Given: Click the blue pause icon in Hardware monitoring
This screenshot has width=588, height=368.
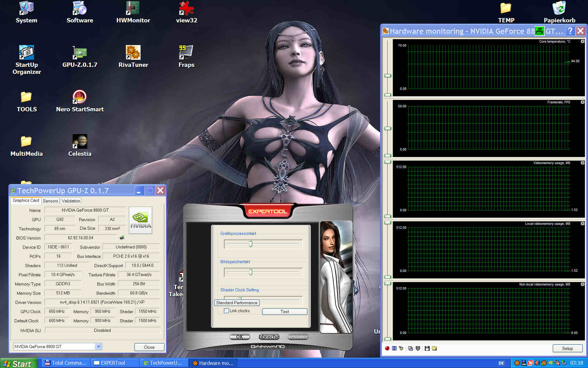Looking at the screenshot, I should coord(394,348).
